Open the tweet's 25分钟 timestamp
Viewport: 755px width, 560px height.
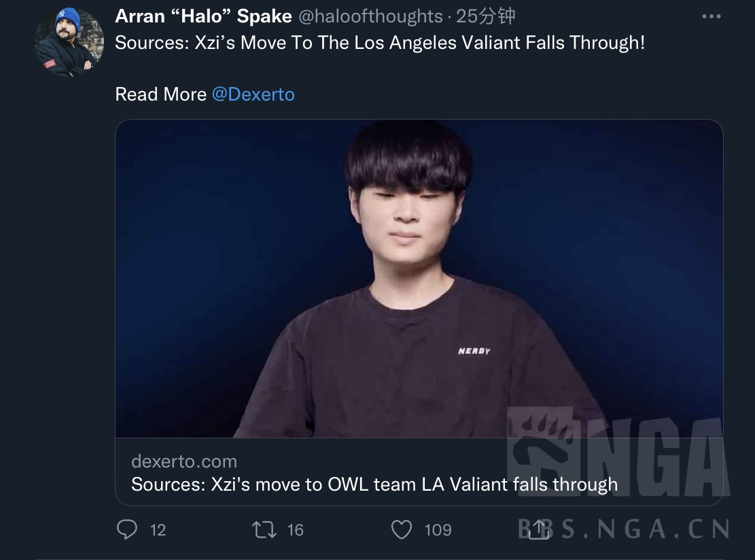coord(485,16)
